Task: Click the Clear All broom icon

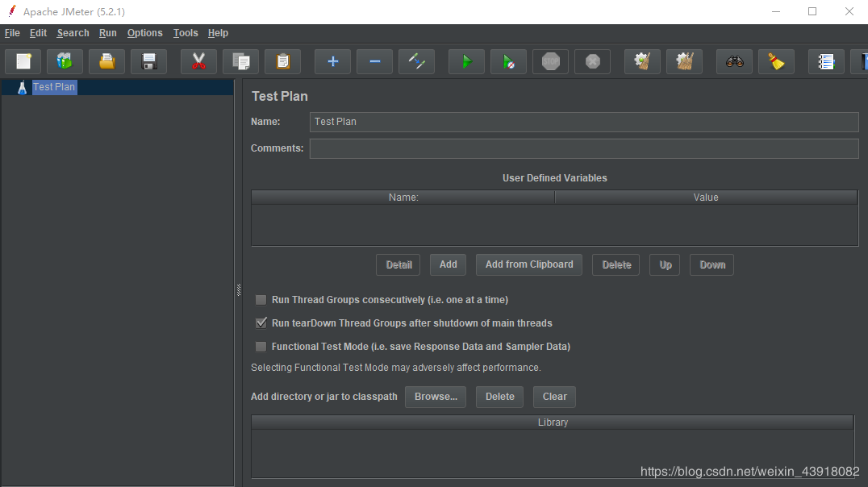Action: 776,61
